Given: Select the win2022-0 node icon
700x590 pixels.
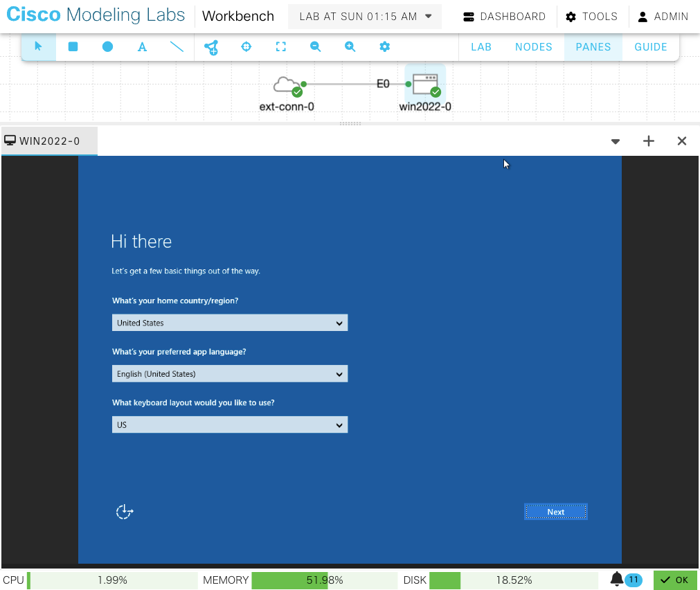Looking at the screenshot, I should tap(425, 84).
